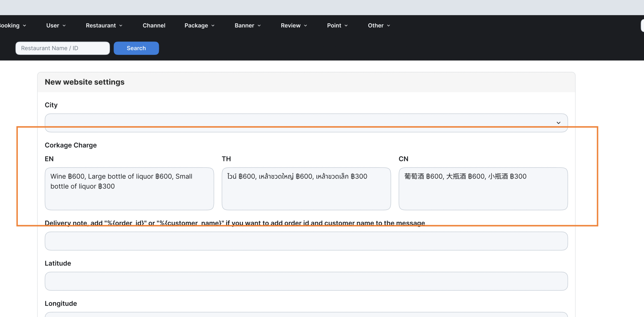Screen dimensions: 644x317
Task: Click the CN corkage charge text area
Action: tap(483, 189)
